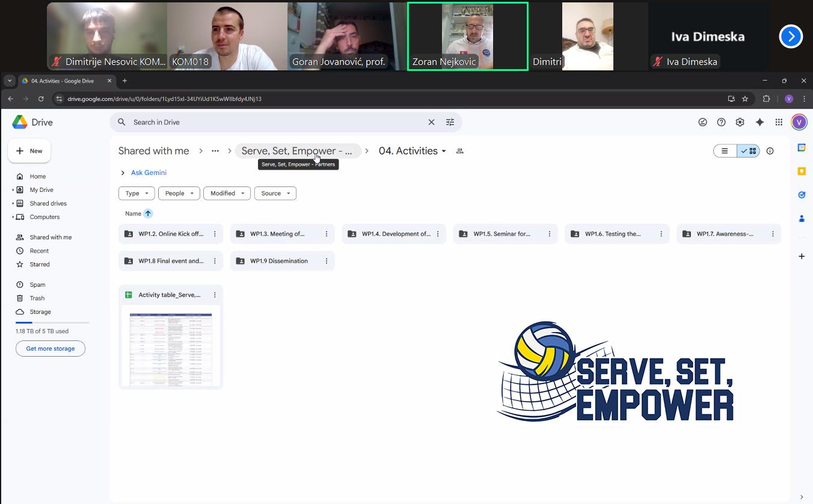Switch to grid layout view
Image resolution: width=813 pixels, height=504 pixels.
(749, 151)
